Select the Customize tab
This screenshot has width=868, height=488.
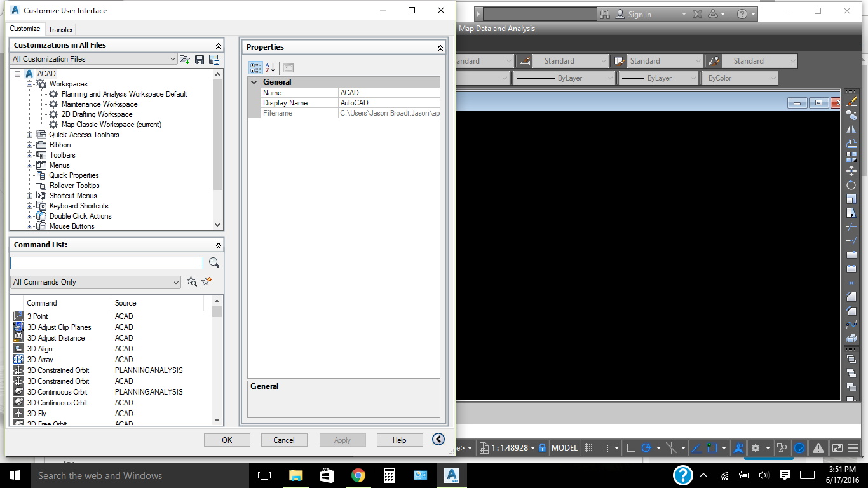25,29
